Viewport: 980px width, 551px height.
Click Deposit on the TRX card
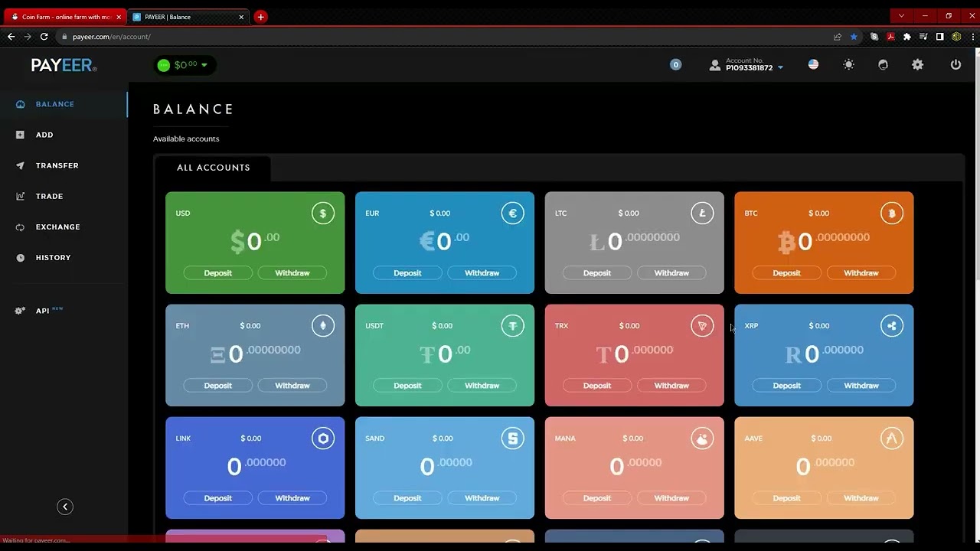(597, 386)
